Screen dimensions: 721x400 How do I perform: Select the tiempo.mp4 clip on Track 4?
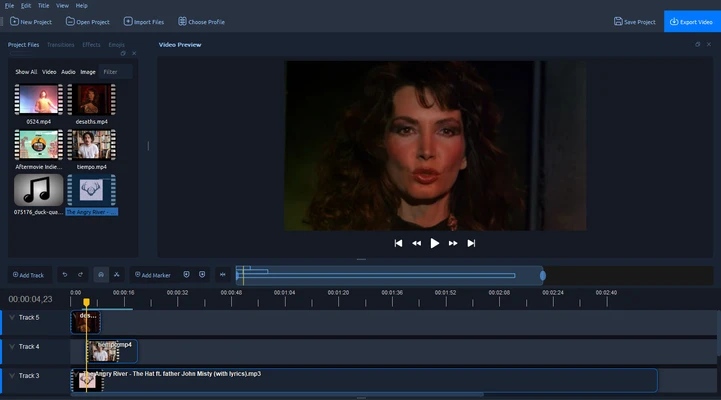[x=112, y=352]
